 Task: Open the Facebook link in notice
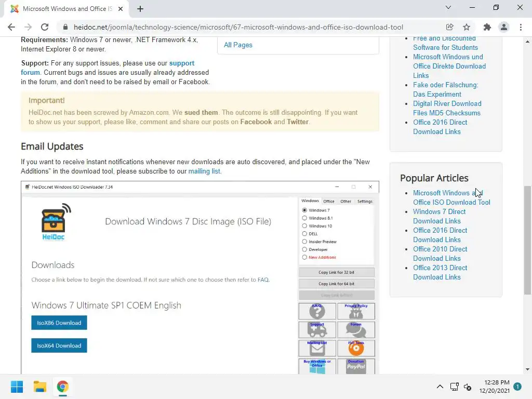[256, 122]
